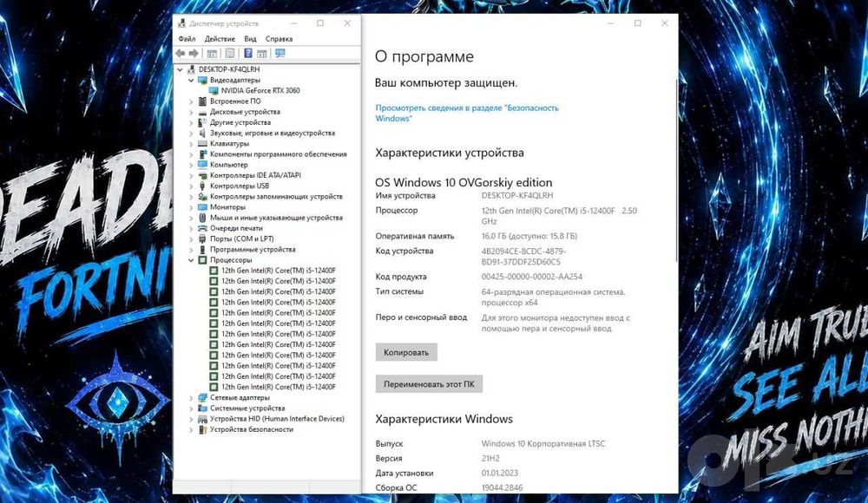
Task: Toggle the console tree toolbar icon
Action: [212, 53]
